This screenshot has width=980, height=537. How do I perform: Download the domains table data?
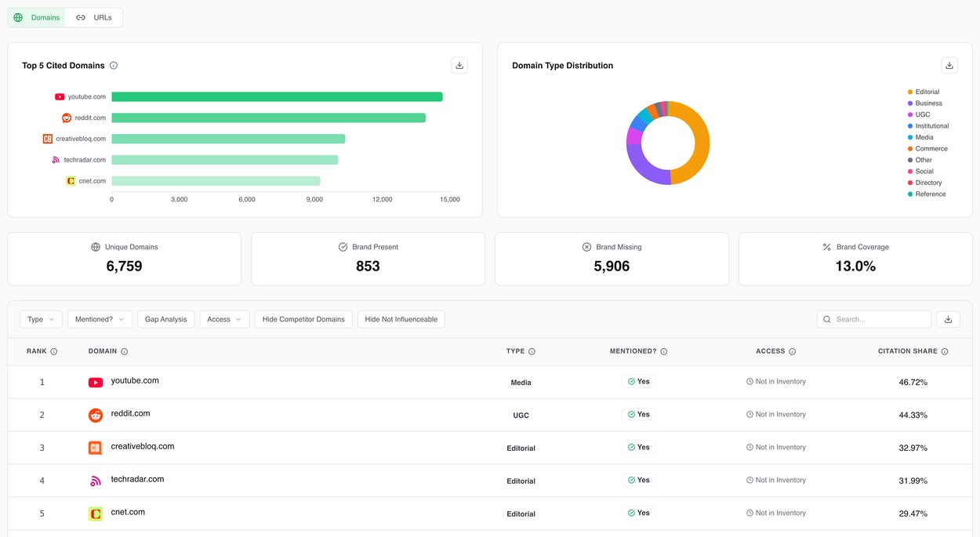[x=949, y=319]
